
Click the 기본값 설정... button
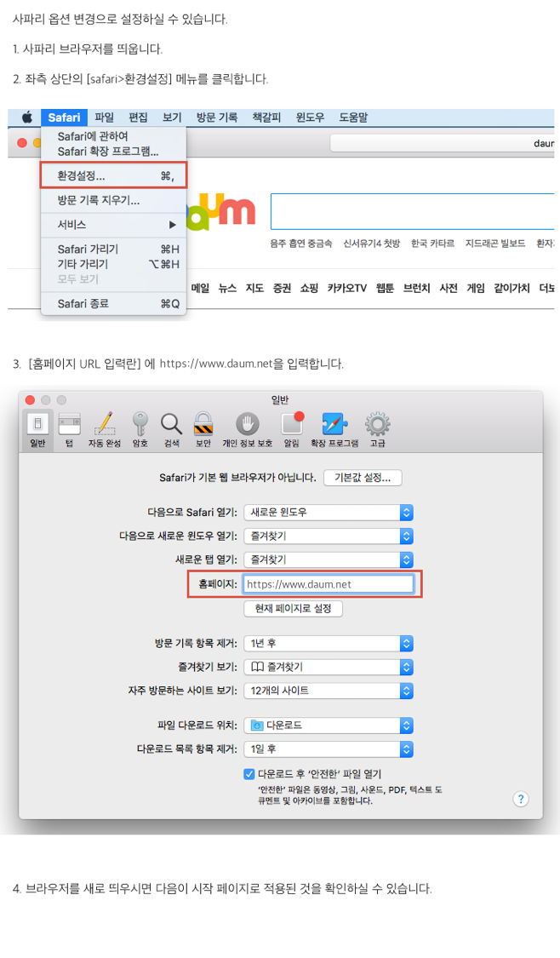363,478
